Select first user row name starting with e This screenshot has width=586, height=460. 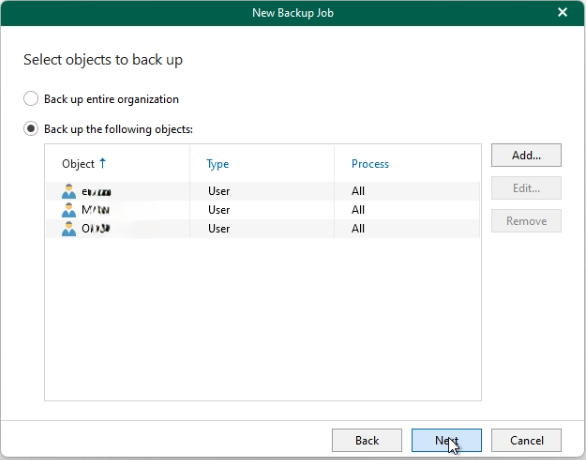coord(96,192)
